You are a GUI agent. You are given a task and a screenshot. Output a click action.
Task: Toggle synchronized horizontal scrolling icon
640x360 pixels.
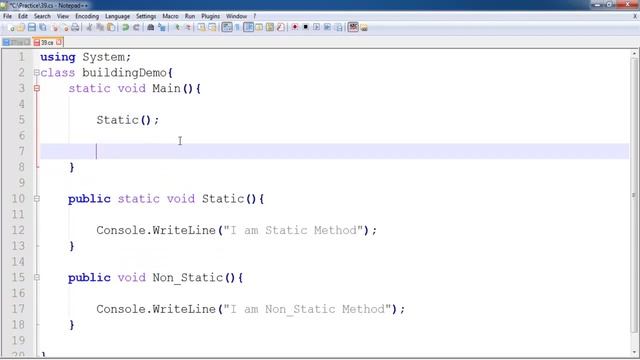pyautogui.click(x=212, y=27)
